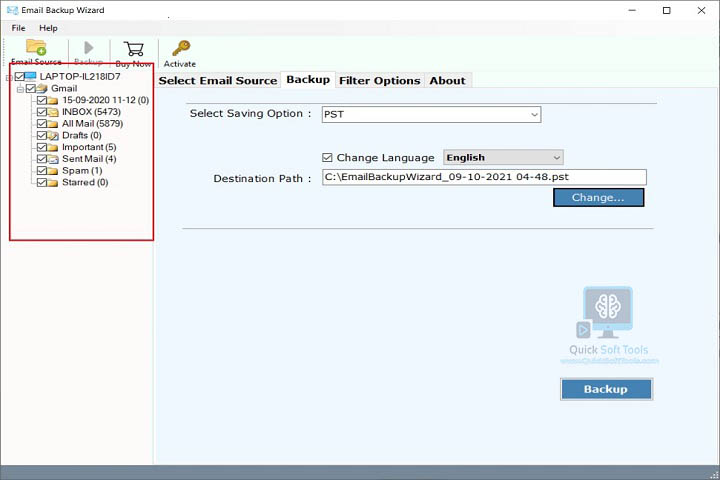Open the About tab
This screenshot has height=480, width=720.
(x=447, y=80)
